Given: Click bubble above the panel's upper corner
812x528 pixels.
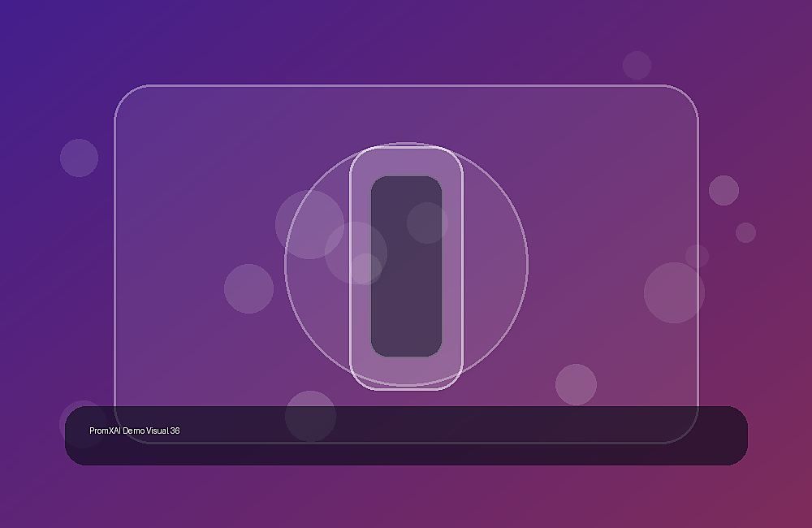Looking at the screenshot, I should (637, 65).
